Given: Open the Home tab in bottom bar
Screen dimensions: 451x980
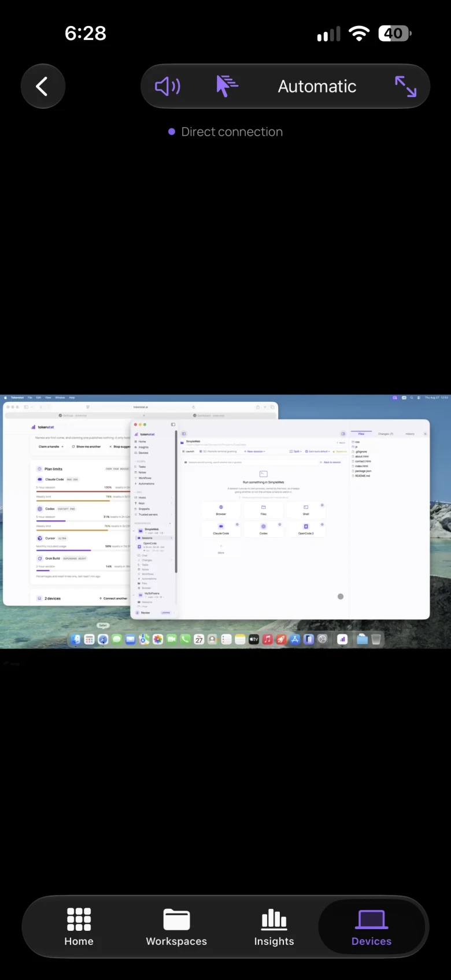Looking at the screenshot, I should click(x=79, y=927).
